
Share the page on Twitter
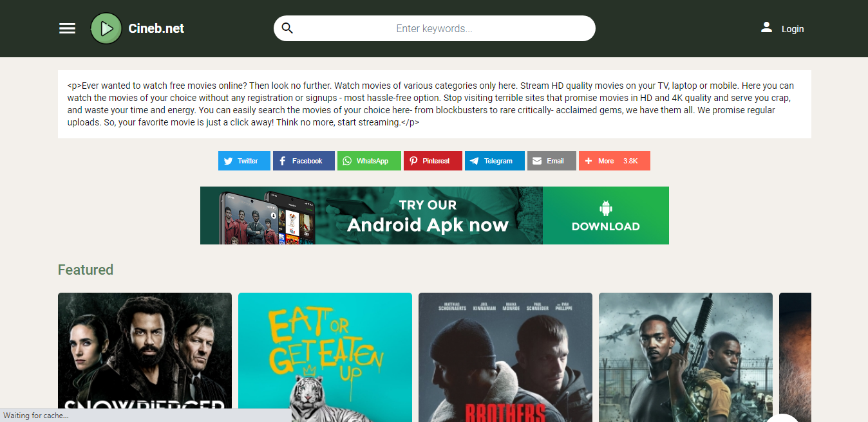pyautogui.click(x=244, y=161)
